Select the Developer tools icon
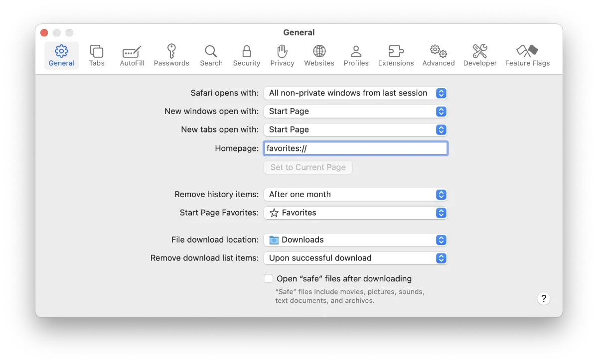 click(480, 55)
